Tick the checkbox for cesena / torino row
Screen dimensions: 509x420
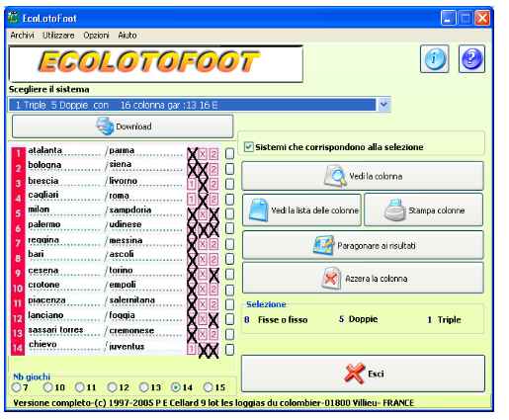point(229,274)
